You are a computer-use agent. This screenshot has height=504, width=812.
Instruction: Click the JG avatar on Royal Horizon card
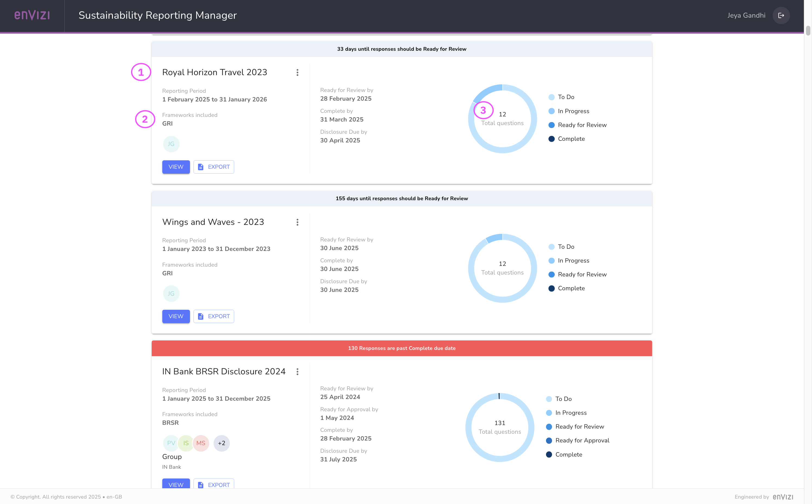(x=171, y=144)
